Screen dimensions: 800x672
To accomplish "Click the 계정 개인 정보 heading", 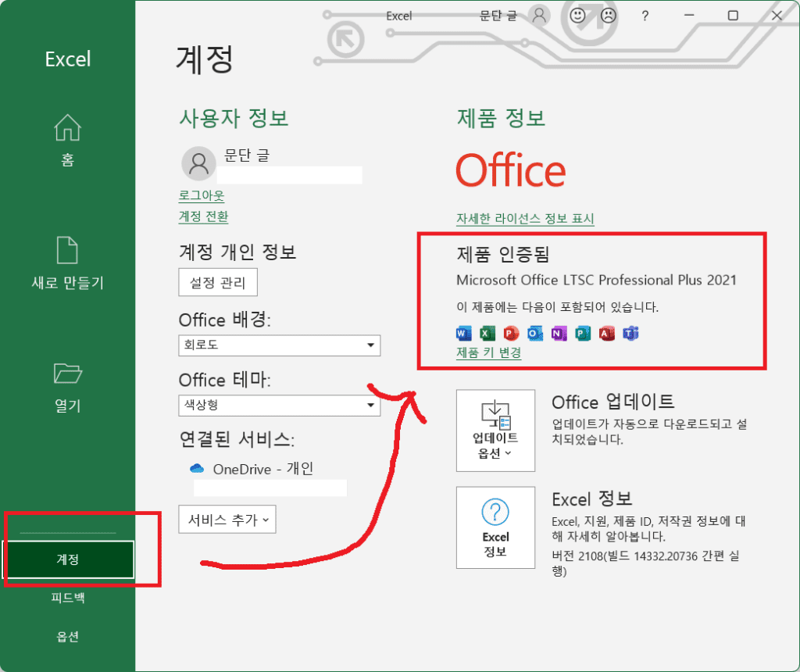I will [x=237, y=252].
